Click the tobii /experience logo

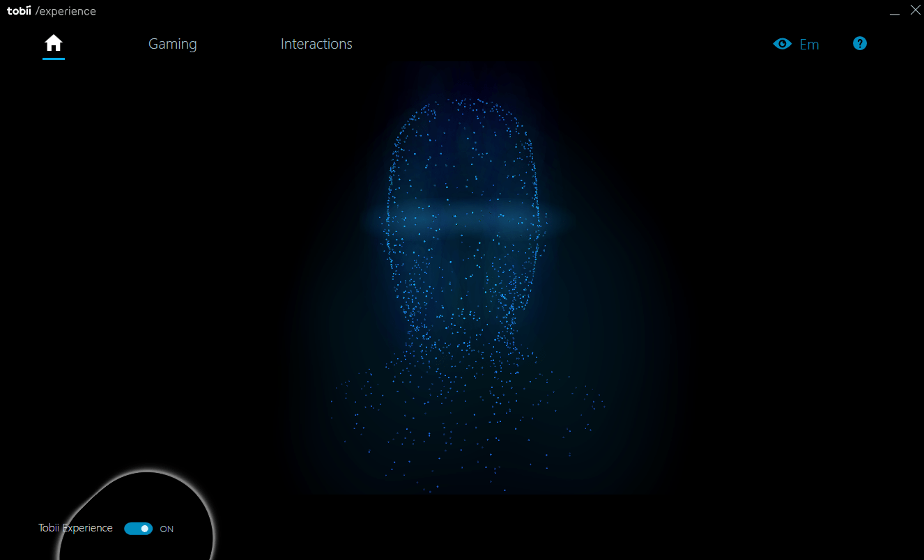pyautogui.click(x=52, y=10)
